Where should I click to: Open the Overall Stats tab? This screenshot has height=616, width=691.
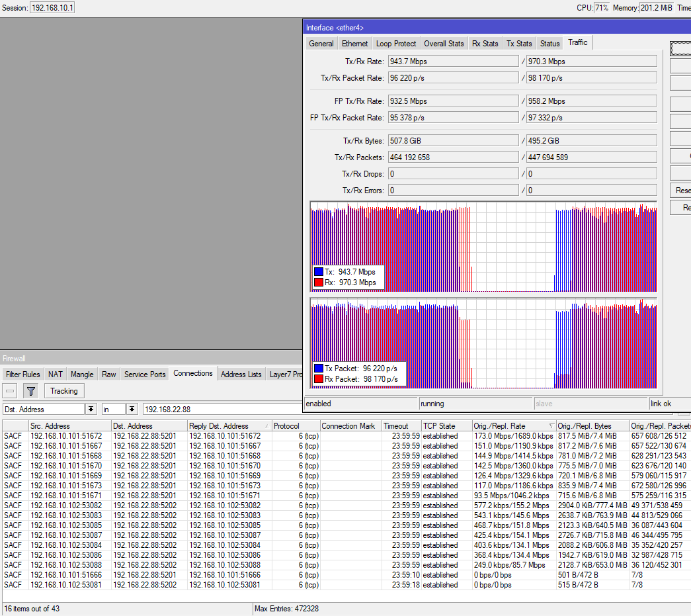click(x=444, y=44)
